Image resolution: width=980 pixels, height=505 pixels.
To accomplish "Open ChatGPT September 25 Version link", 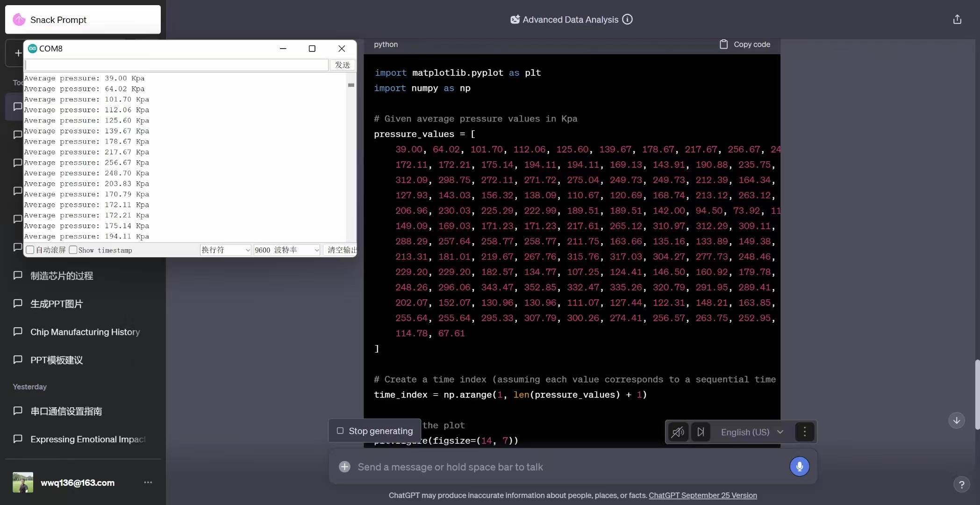I will pos(703,495).
